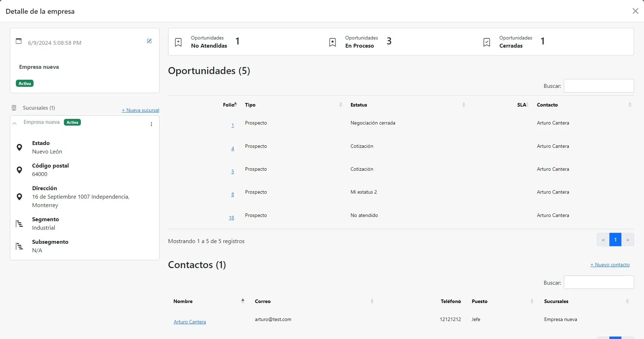This screenshot has width=644, height=339.
Task: Open opportunity folio 4
Action: [233, 149]
